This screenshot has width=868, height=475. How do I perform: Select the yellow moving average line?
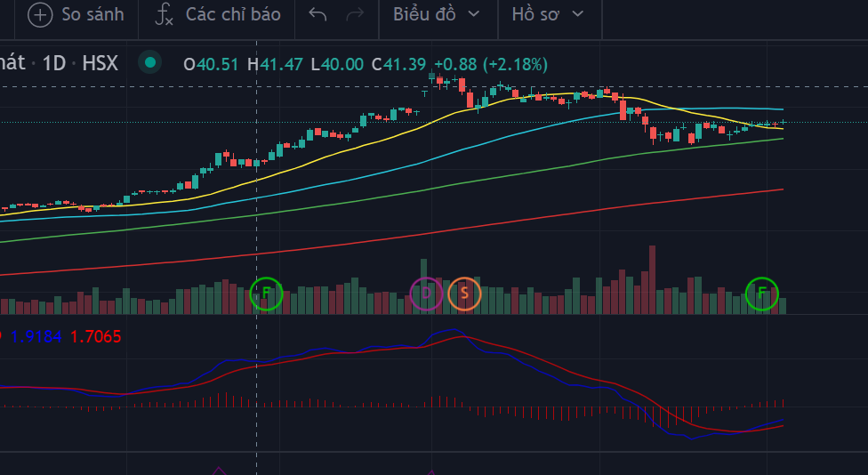pos(356,147)
